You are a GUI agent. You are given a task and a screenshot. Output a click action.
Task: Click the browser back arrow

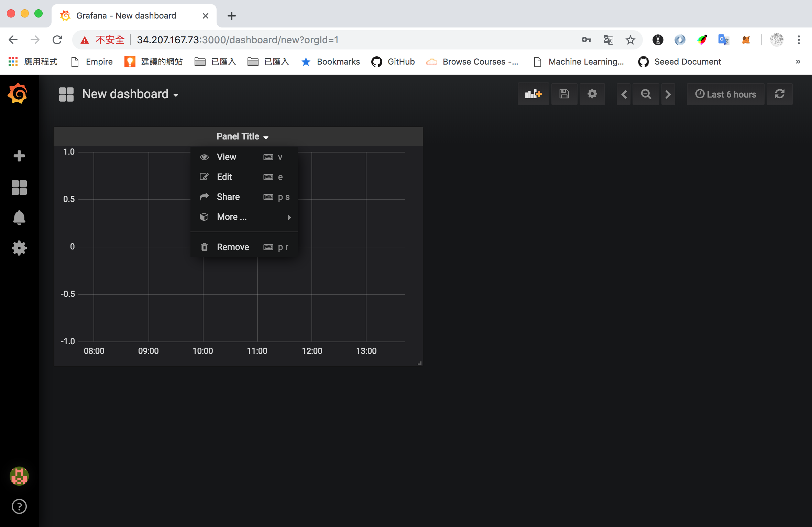tap(13, 40)
